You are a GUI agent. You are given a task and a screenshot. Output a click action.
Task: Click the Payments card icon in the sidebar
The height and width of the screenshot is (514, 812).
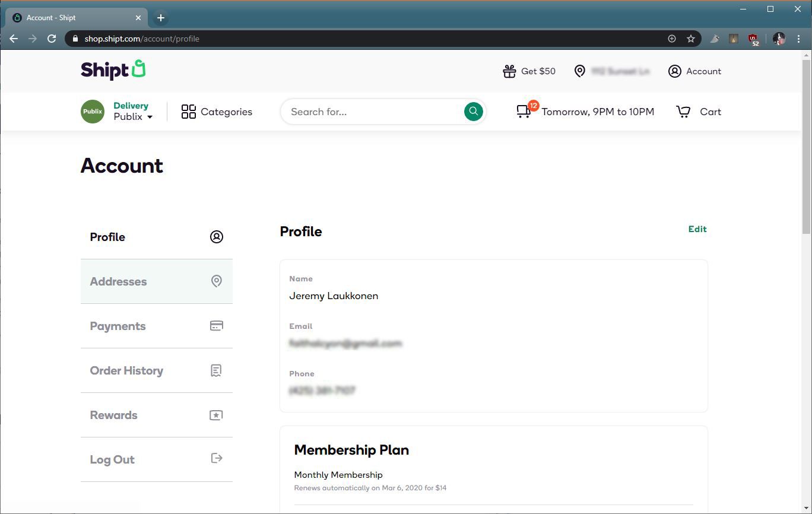(217, 326)
